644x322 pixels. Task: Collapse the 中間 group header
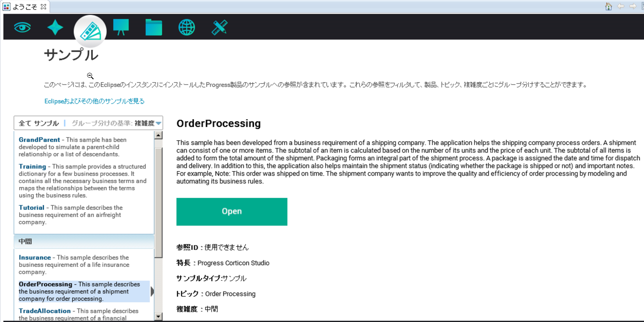point(84,242)
